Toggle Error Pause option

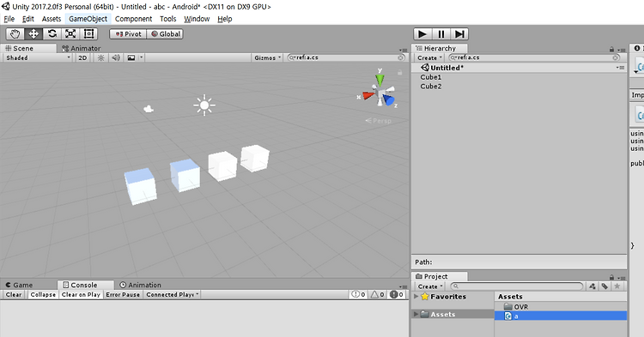point(123,294)
